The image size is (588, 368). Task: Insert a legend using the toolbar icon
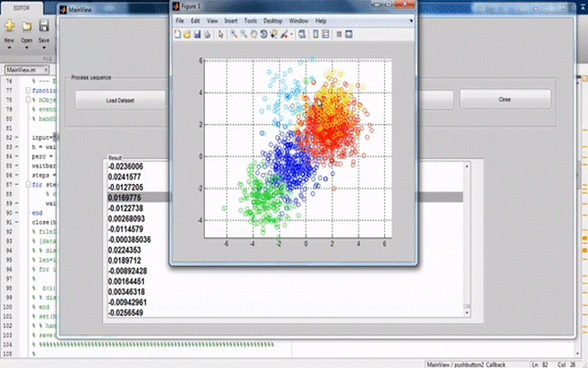click(x=325, y=34)
